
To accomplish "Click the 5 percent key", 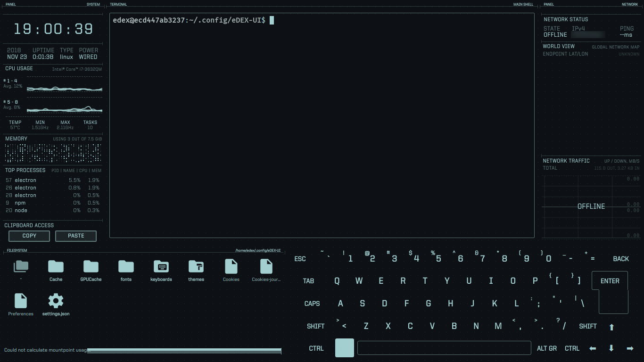I will coord(436,256).
